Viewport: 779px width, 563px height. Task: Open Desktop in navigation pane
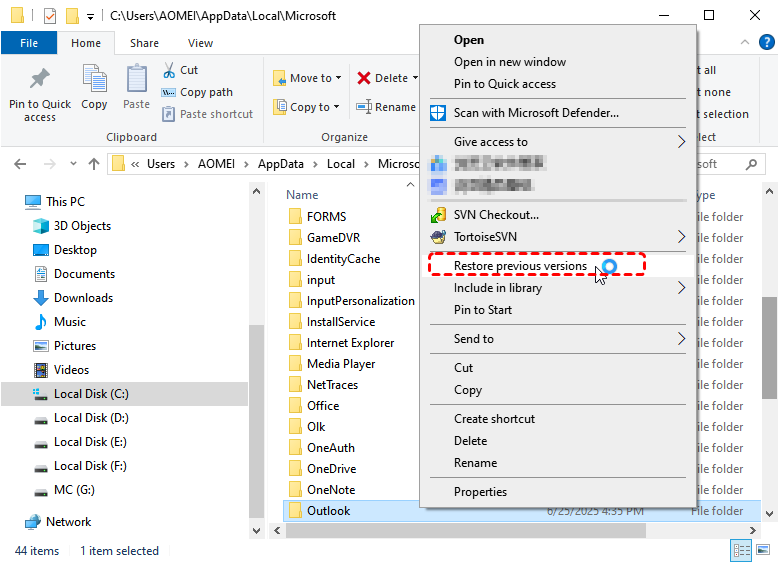click(65, 250)
